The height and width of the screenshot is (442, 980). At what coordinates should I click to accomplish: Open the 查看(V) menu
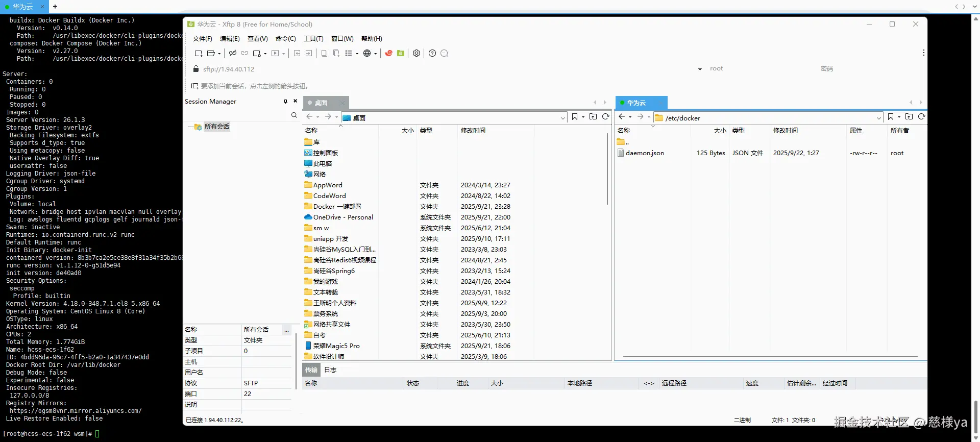257,39
